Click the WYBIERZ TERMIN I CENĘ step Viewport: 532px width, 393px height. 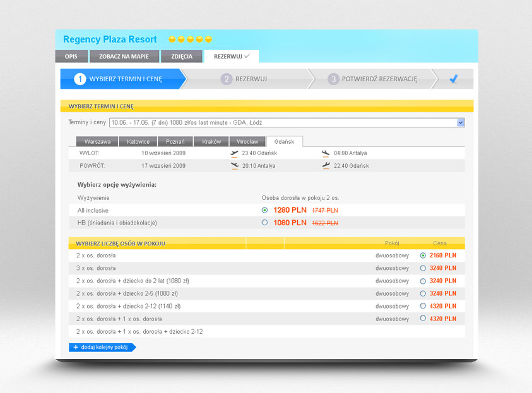(123, 79)
